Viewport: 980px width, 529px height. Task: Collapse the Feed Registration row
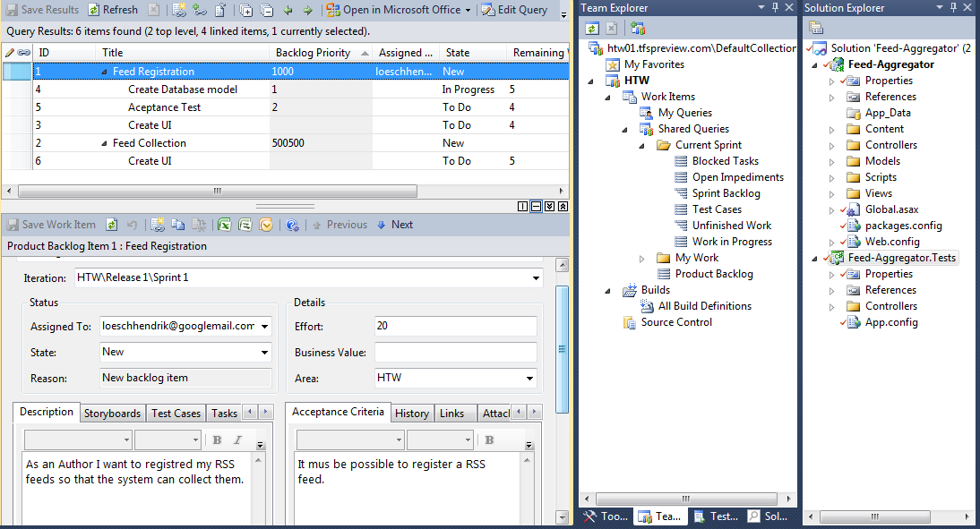click(105, 72)
